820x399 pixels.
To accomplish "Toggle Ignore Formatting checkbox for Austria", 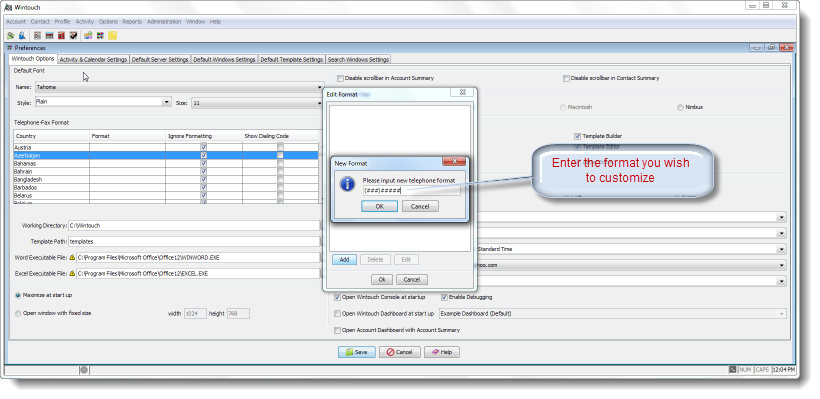I will [x=204, y=147].
